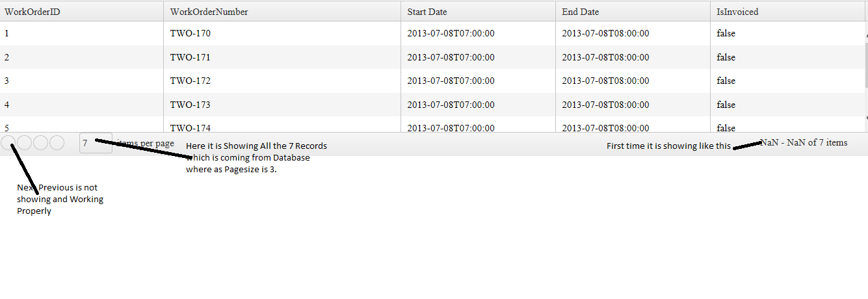868x299 pixels.
Task: Sort by WorkOrderID column header
Action: [x=33, y=12]
